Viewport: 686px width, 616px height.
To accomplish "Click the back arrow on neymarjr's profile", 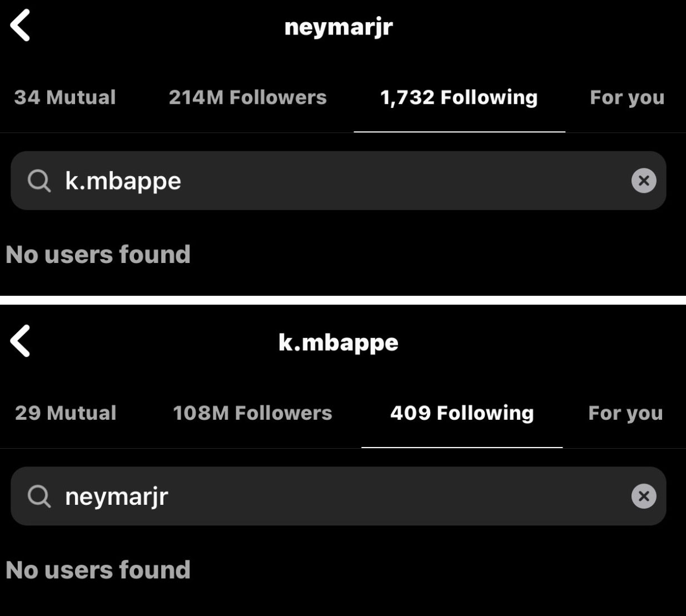I will 21,25.
